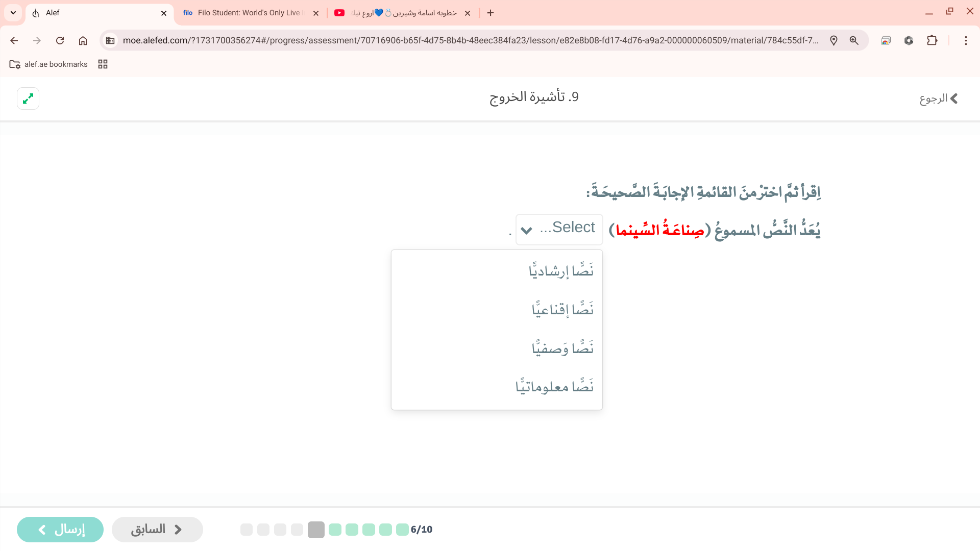Viewport: 980px width, 551px height.
Task: Choose option نصًا إرشاديًا from list
Action: pyautogui.click(x=560, y=270)
